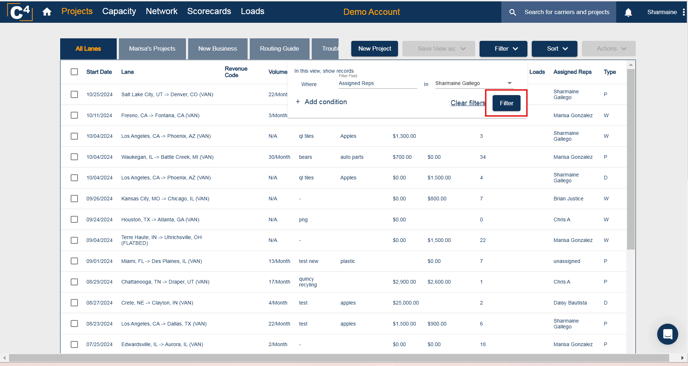Click the scroll-up arrow of table scrollbar

631,65
